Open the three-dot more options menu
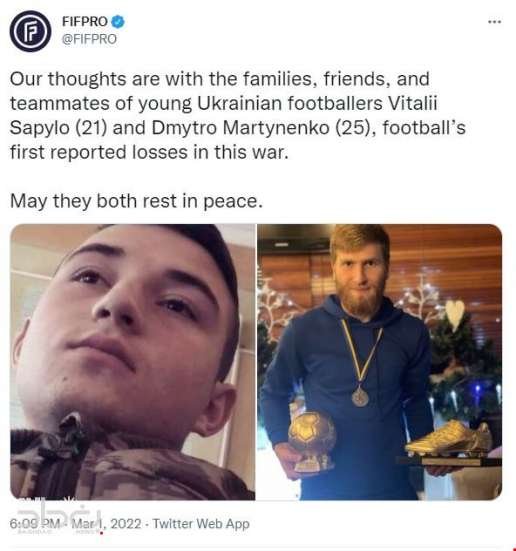Viewport: 516px width, 551px height. (495, 22)
